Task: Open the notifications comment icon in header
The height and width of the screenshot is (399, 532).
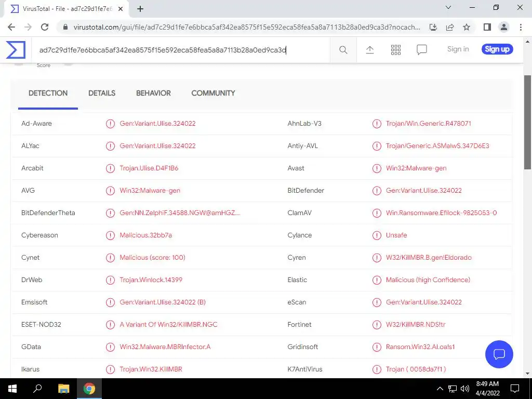Action: click(x=421, y=50)
